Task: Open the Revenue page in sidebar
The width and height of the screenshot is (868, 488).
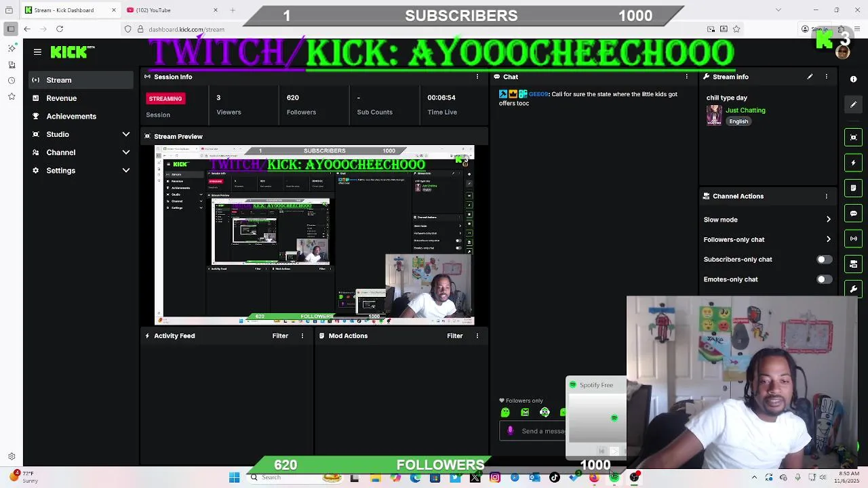Action: 81,98
